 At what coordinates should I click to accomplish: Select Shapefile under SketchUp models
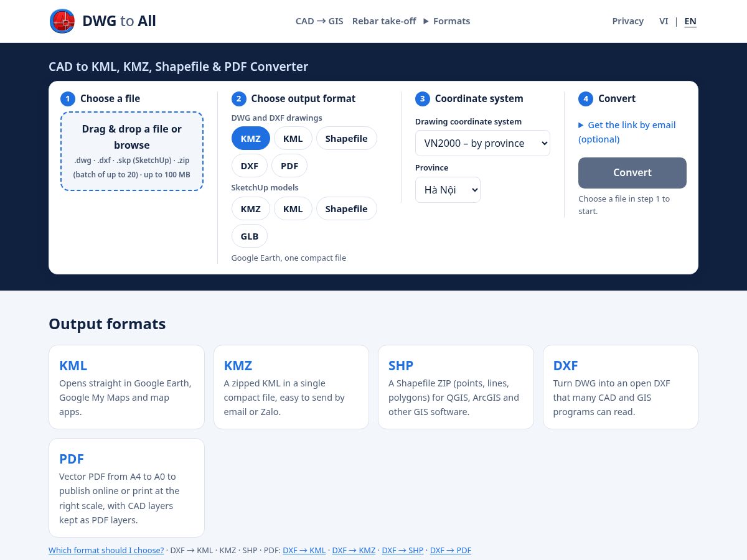[347, 208]
